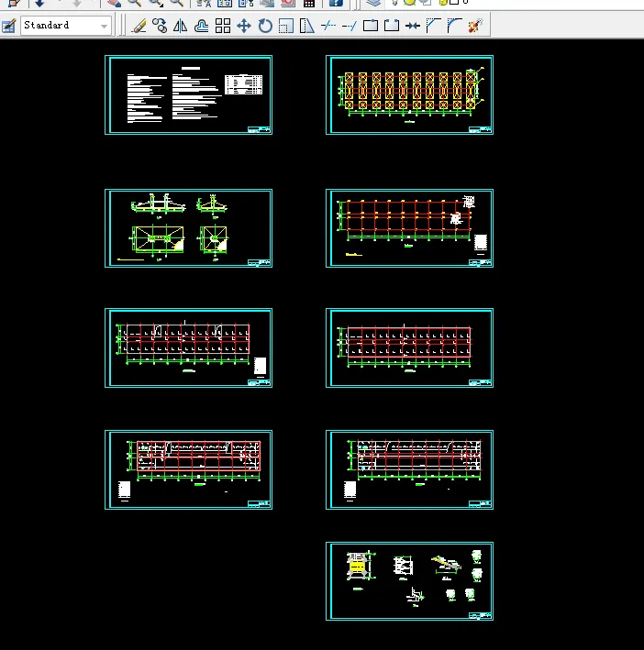This screenshot has width=644, height=650.
Task: Click the column layout sheet with yellow dots
Action: coord(410,228)
